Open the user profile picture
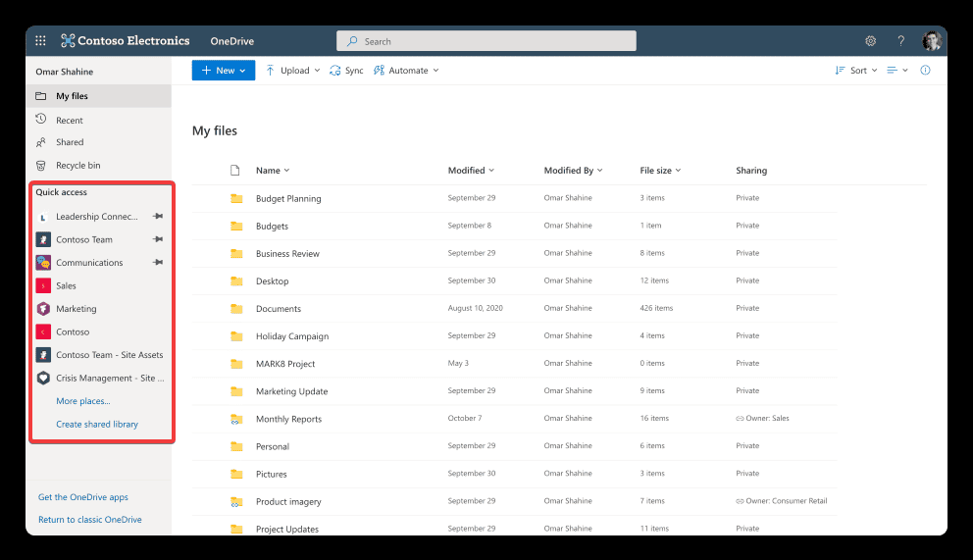This screenshot has height=560, width=973. (932, 41)
